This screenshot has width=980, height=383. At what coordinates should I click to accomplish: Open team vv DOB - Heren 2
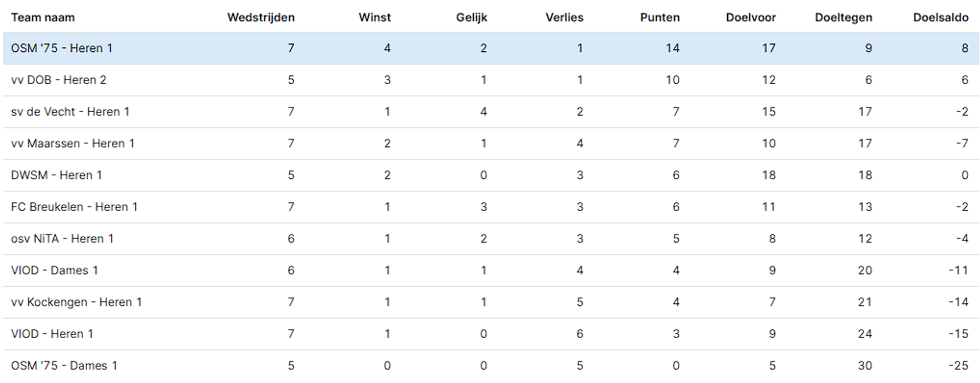59,80
